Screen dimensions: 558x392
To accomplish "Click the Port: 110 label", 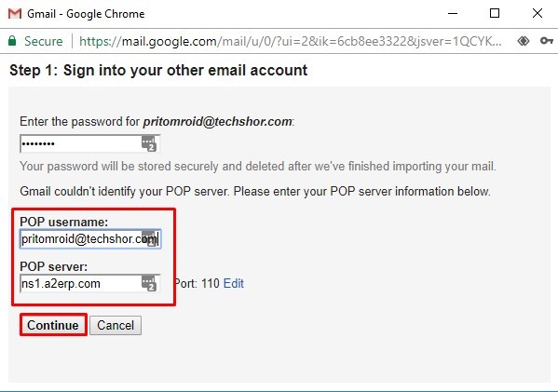I will pyautogui.click(x=197, y=283).
